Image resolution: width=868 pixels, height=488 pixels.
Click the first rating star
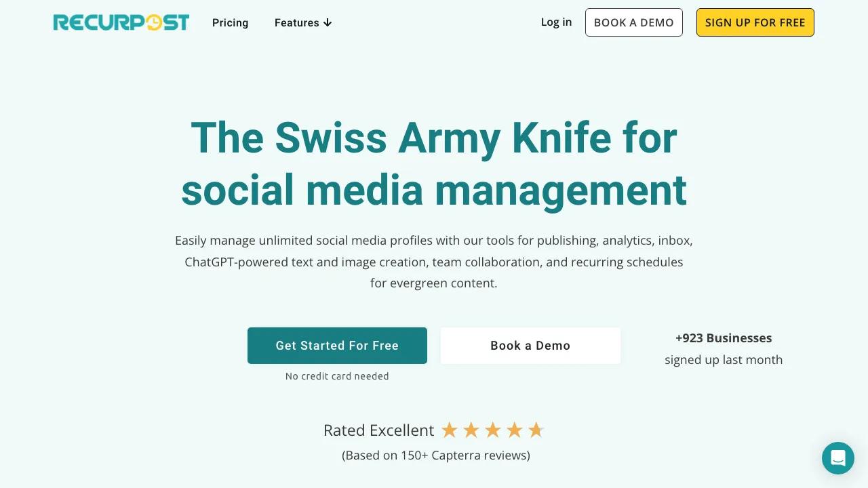coord(449,430)
